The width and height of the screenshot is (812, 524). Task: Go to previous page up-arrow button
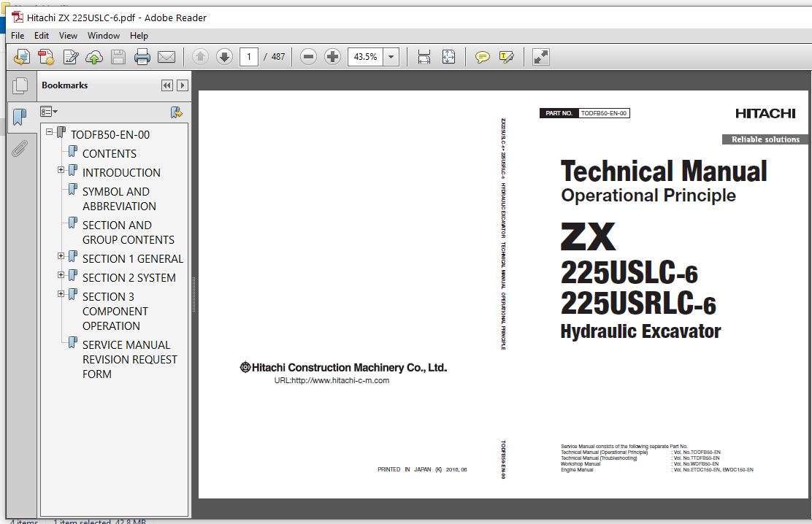point(200,56)
